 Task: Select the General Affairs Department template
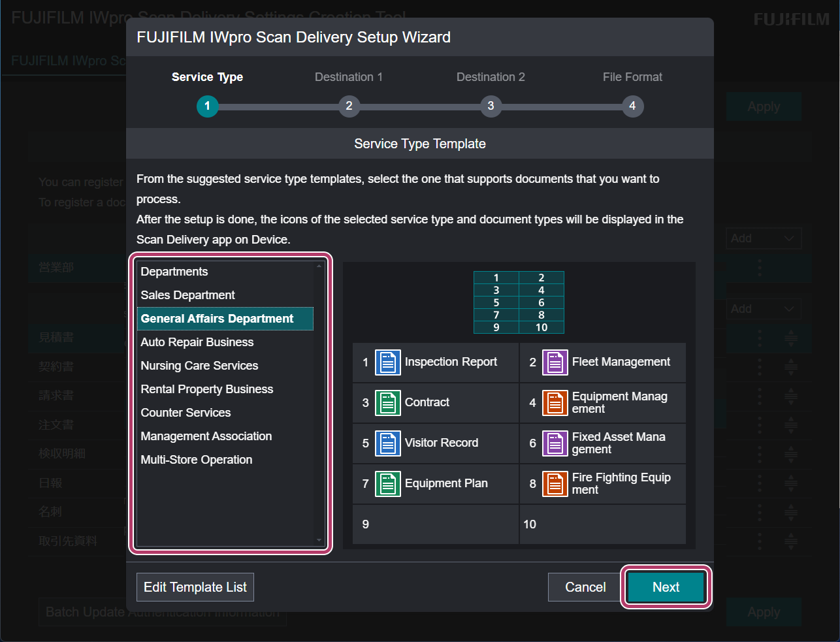(x=225, y=319)
